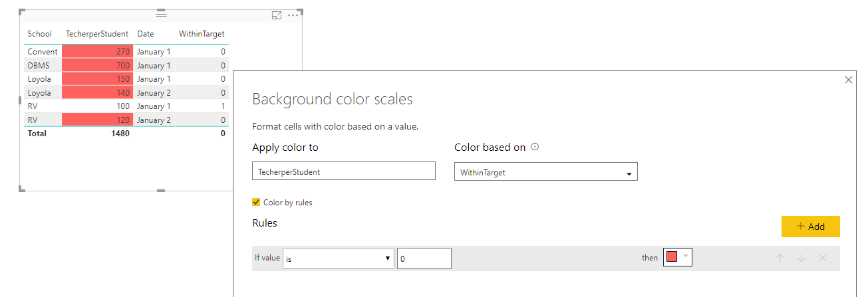Open the 'is' condition dropdown
The height and width of the screenshot is (297, 868).
click(x=338, y=258)
